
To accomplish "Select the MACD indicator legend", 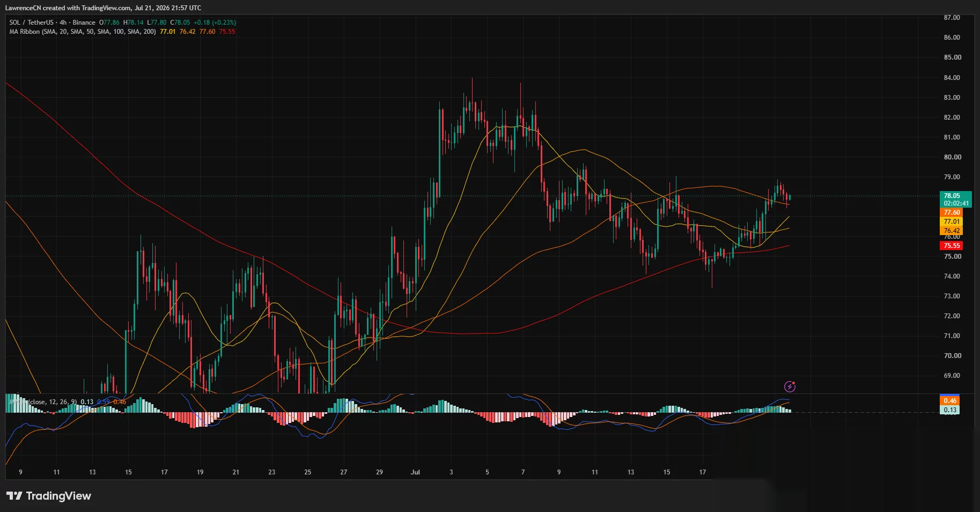I will [x=43, y=402].
